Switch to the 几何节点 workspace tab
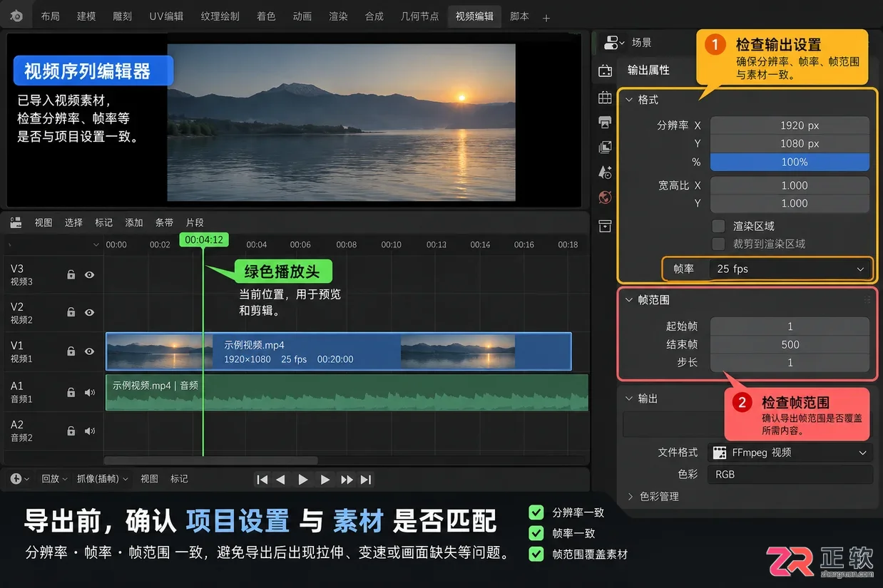This screenshot has height=588, width=883. [x=420, y=16]
